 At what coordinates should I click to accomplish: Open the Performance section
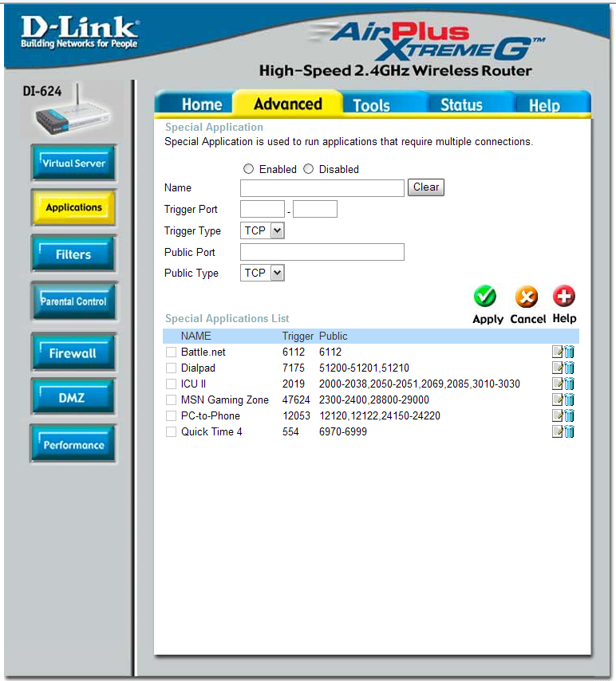pos(73,444)
